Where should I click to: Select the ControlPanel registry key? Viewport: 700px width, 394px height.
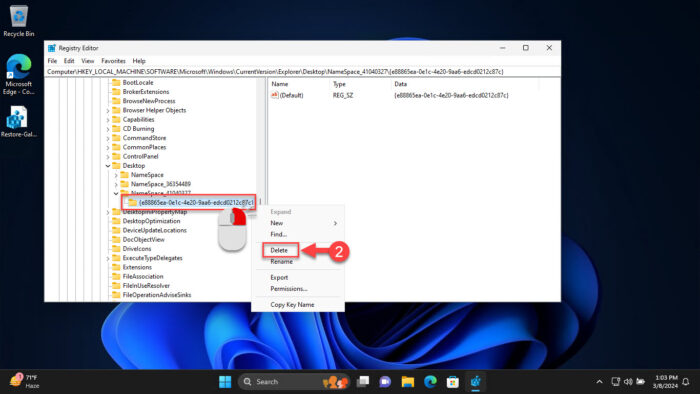140,157
